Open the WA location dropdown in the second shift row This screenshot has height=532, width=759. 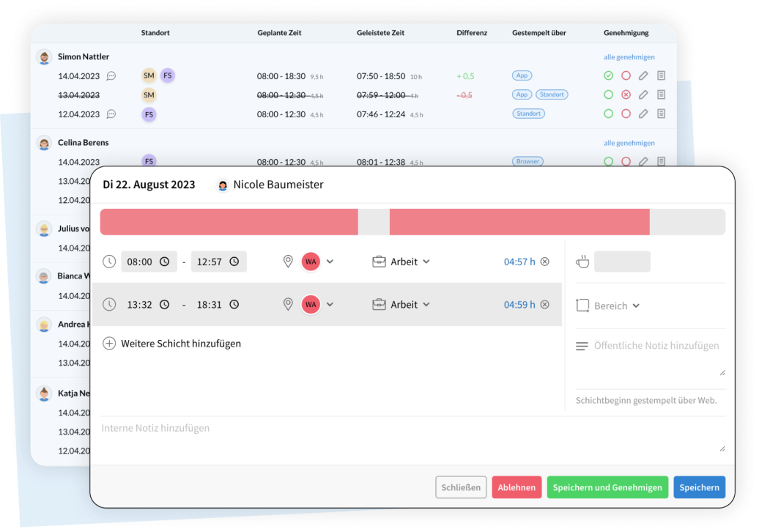point(330,305)
